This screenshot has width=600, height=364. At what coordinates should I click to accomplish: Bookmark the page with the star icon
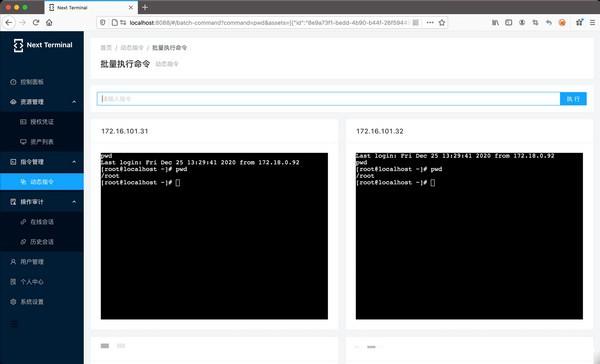coord(442,23)
